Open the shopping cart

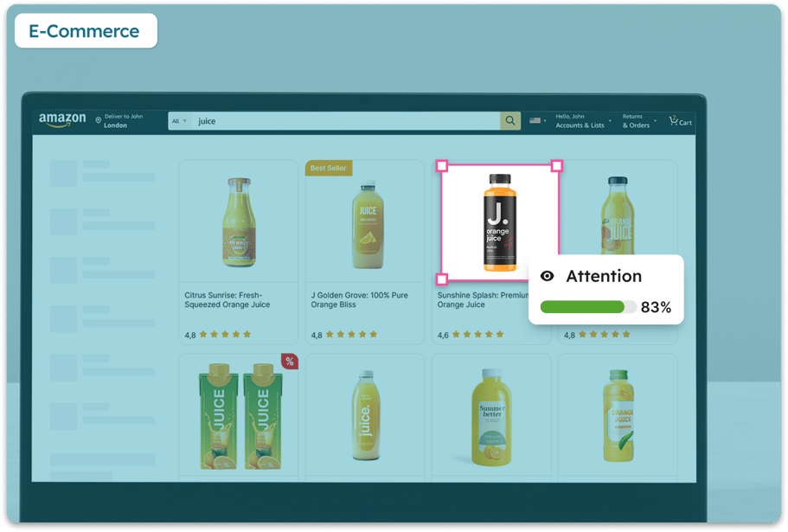click(679, 121)
